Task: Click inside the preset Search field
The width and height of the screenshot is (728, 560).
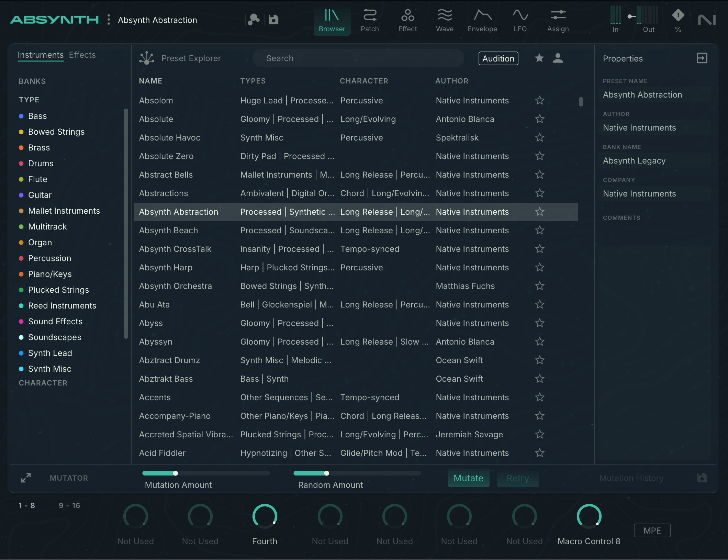Action: pyautogui.click(x=358, y=58)
